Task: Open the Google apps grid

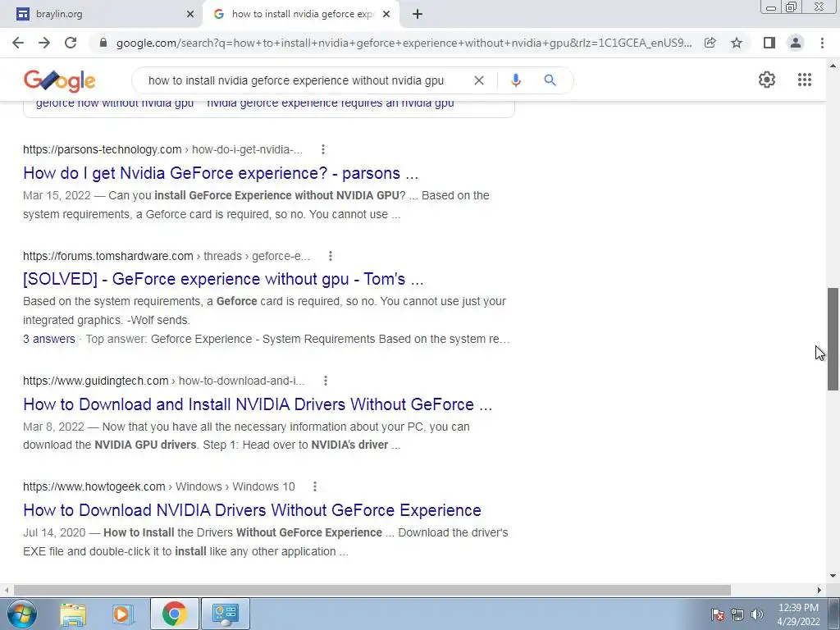Action: pyautogui.click(x=804, y=80)
